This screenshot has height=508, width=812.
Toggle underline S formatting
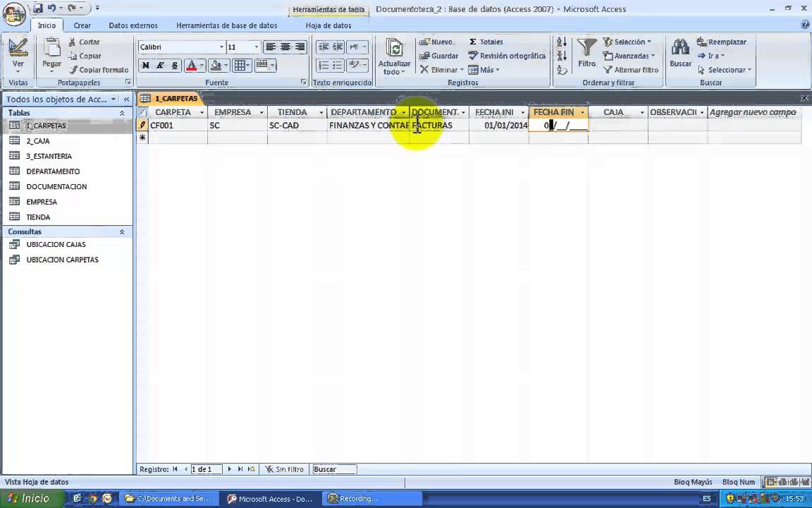click(x=175, y=66)
